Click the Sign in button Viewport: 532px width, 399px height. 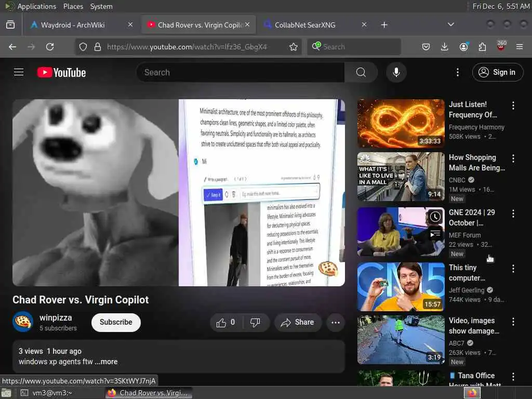pos(497,72)
